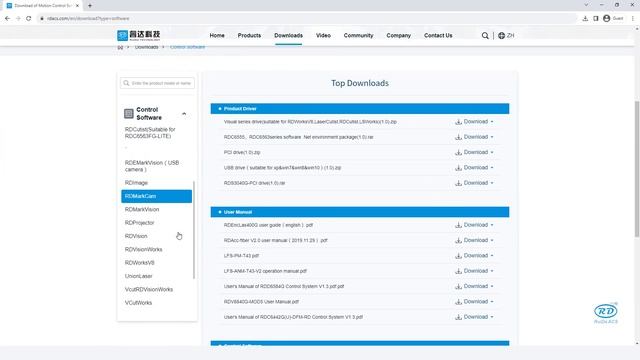Select RDMarkCam in the sidebar
This screenshot has height=360, width=640.
pos(156,196)
